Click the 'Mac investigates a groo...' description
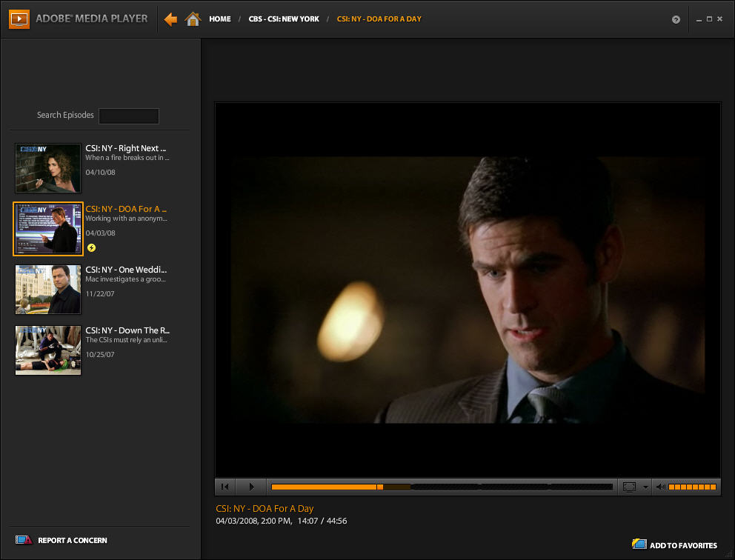 pos(126,279)
